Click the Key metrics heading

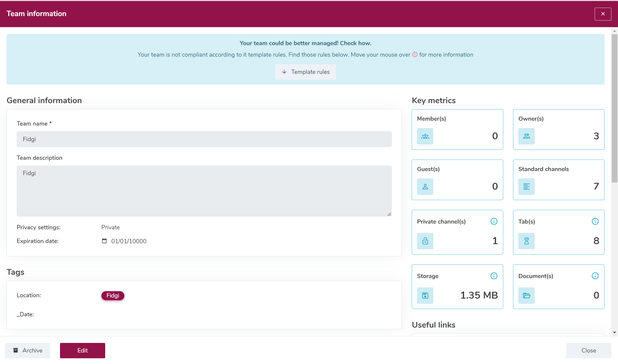tap(434, 100)
